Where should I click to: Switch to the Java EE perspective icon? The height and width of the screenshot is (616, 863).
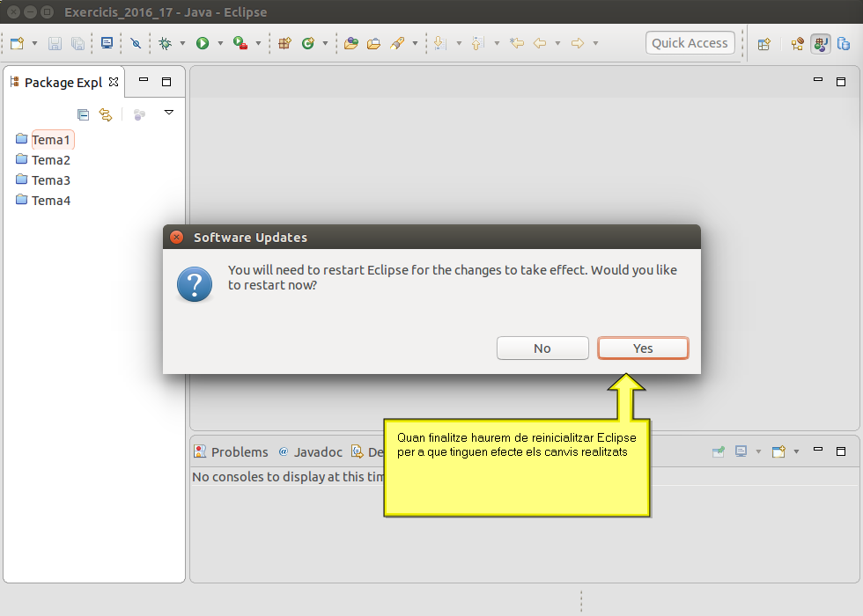click(798, 44)
